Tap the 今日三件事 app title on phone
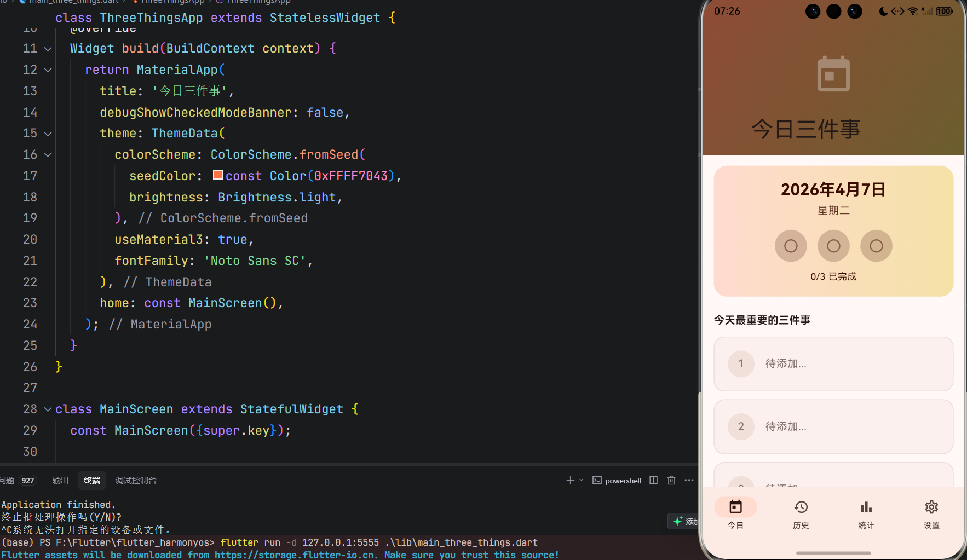The width and height of the screenshot is (967, 560). tap(806, 129)
